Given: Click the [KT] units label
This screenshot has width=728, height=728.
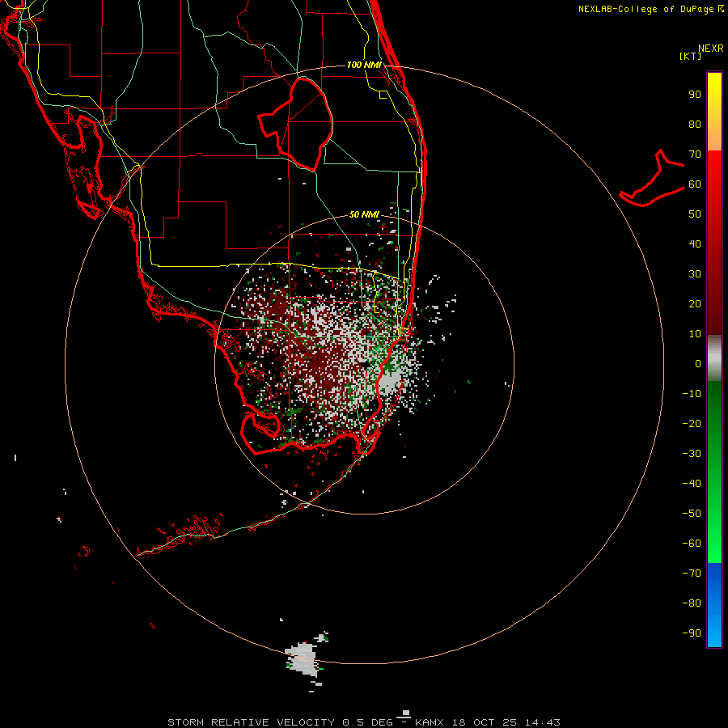Looking at the screenshot, I should point(691,56).
